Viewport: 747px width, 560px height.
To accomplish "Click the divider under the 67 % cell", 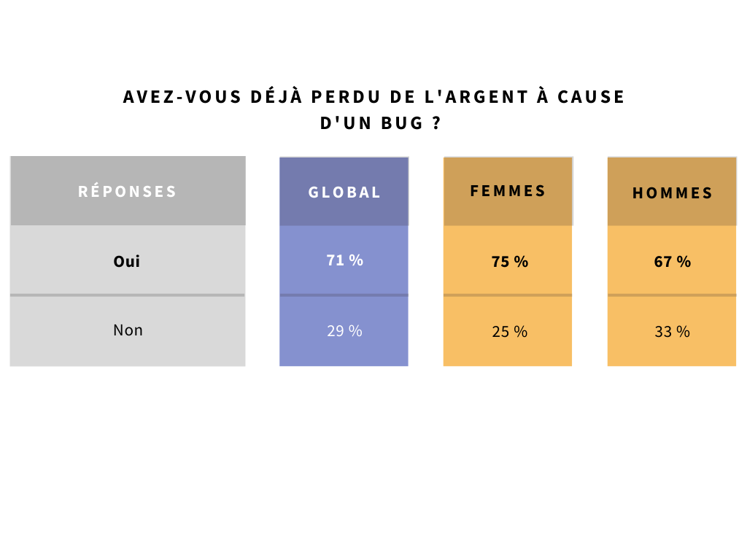I will point(672,295).
